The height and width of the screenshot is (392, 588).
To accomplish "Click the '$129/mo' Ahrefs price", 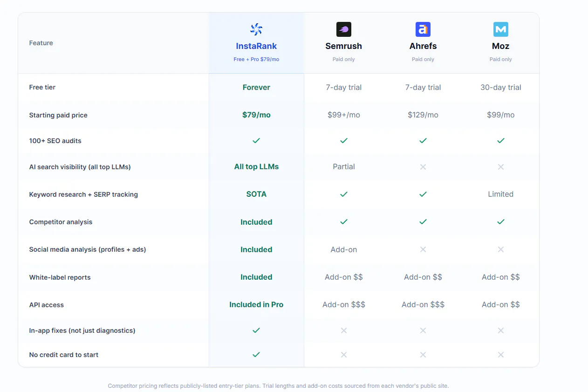I will (423, 115).
